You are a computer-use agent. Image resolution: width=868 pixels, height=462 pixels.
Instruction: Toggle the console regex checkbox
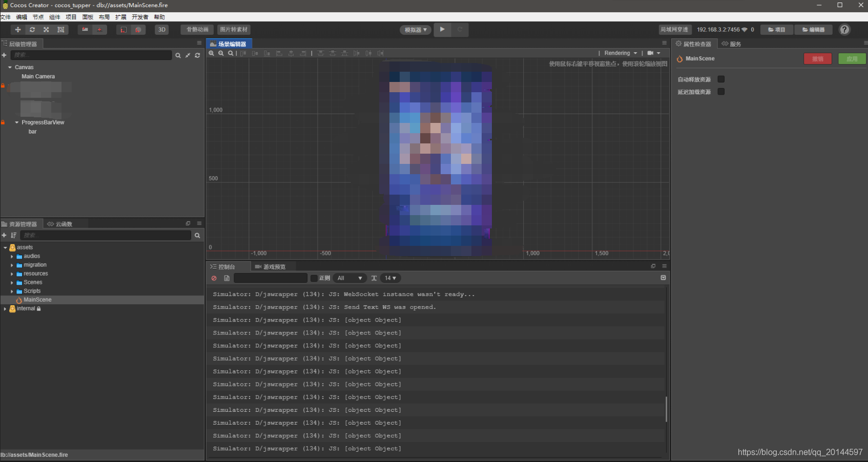point(314,278)
